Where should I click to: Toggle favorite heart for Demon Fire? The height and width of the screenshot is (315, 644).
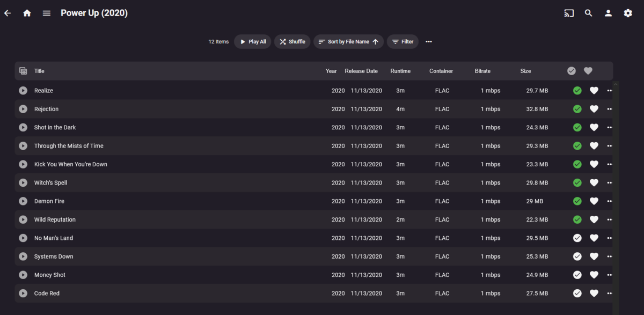594,201
